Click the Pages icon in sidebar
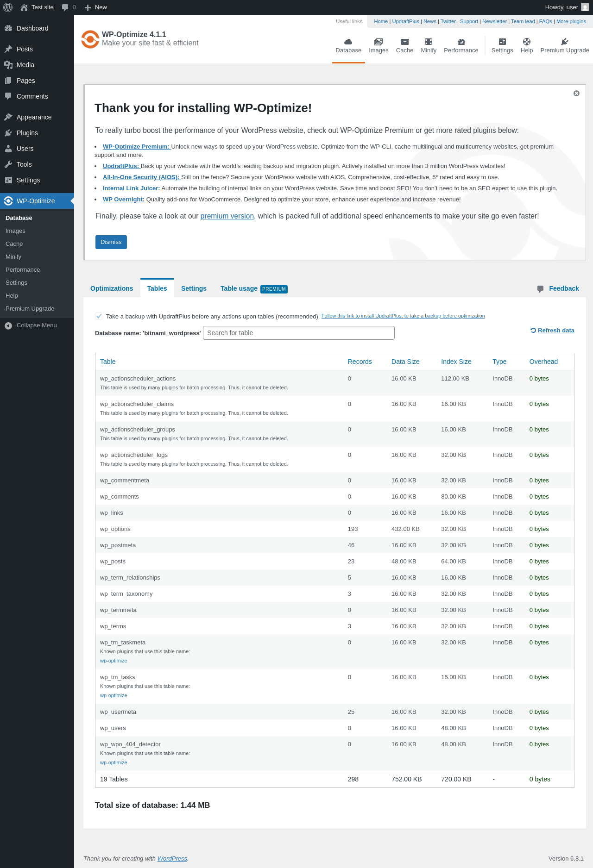The height and width of the screenshot is (868, 593). pos(8,81)
